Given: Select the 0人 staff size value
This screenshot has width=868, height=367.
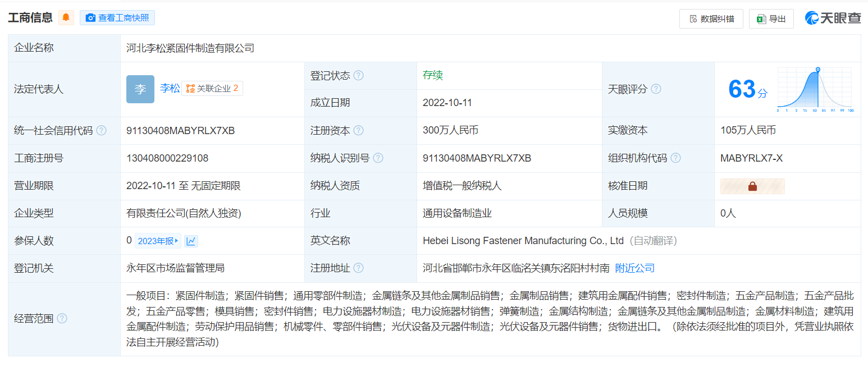Looking at the screenshot, I should tap(728, 213).
